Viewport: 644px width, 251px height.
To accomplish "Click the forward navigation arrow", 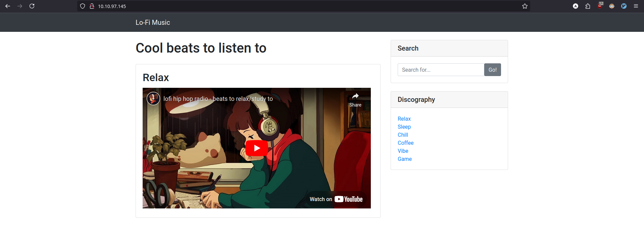I will pyautogui.click(x=20, y=6).
